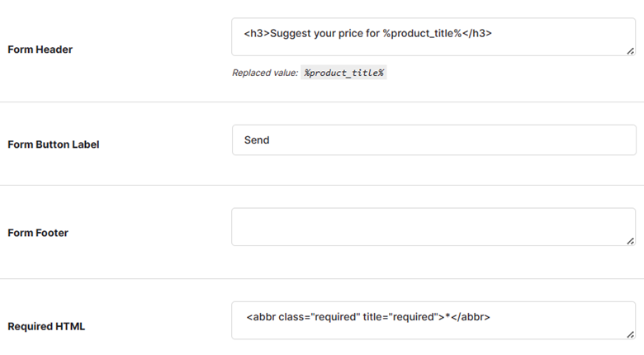Focus the Form Header text area
The height and width of the screenshot is (355, 644).
(x=433, y=36)
